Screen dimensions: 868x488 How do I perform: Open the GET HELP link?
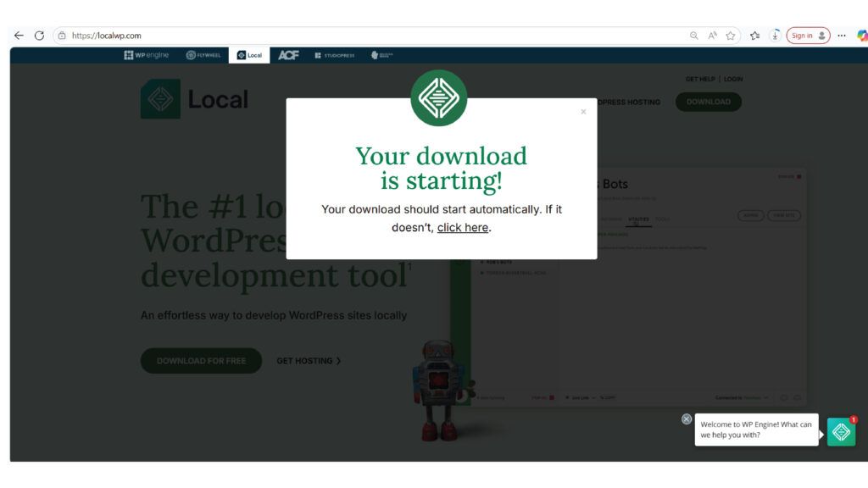coord(700,79)
